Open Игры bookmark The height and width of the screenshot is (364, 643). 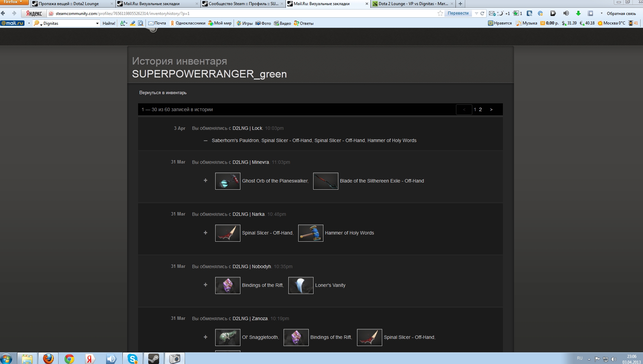(x=244, y=23)
